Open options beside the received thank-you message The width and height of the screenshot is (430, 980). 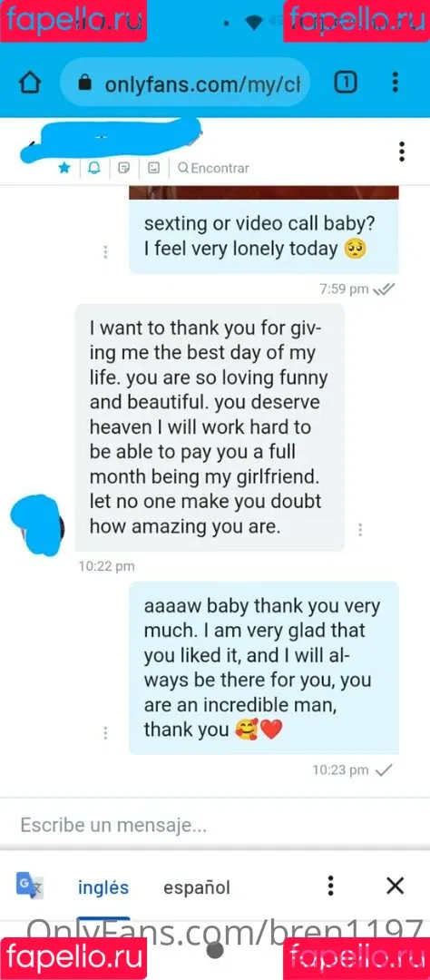[x=360, y=529]
